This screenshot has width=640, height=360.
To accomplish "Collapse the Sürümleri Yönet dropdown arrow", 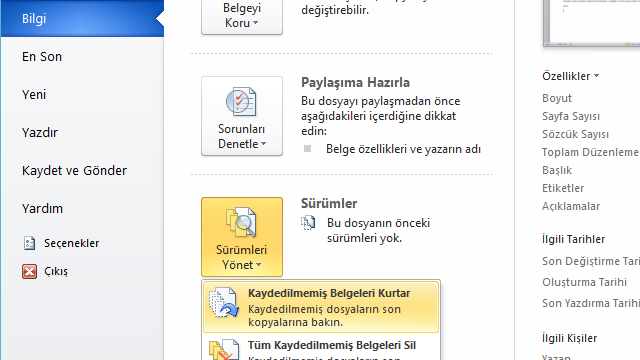I will click(x=259, y=265).
